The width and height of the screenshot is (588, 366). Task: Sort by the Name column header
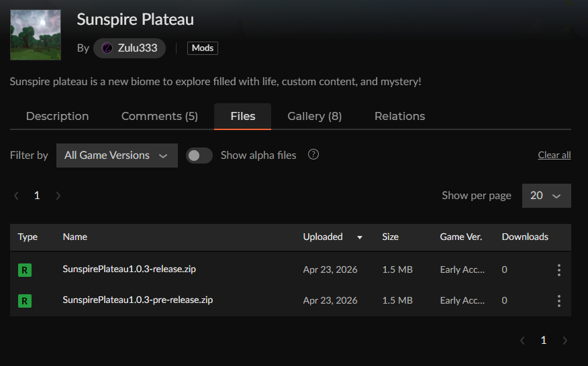[75, 237]
